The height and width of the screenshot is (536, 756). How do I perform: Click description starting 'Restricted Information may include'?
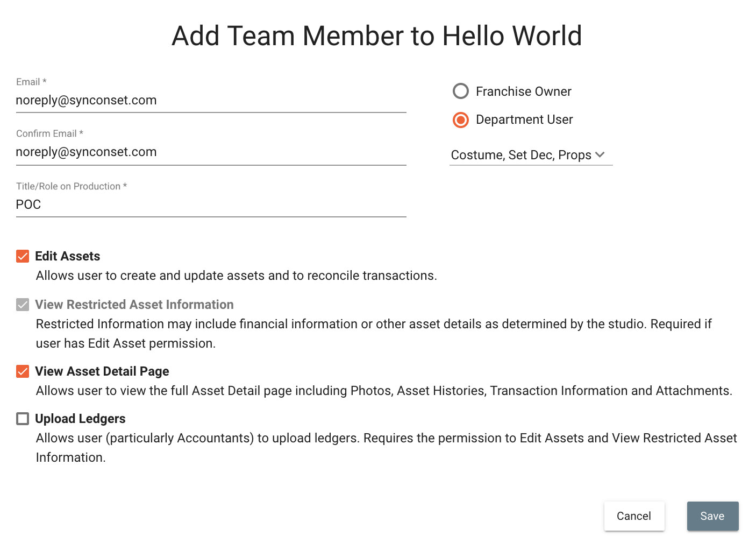[374, 334]
